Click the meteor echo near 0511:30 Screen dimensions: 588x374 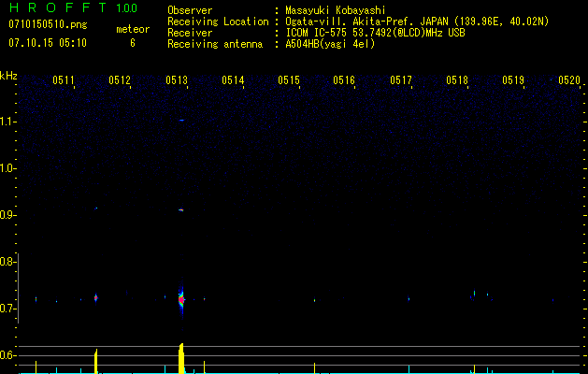click(x=96, y=298)
